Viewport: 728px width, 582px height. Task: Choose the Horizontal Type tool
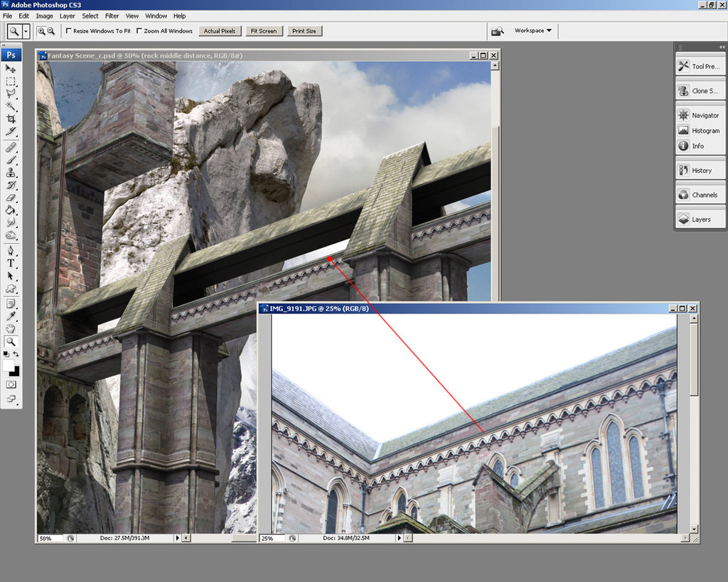(x=11, y=263)
